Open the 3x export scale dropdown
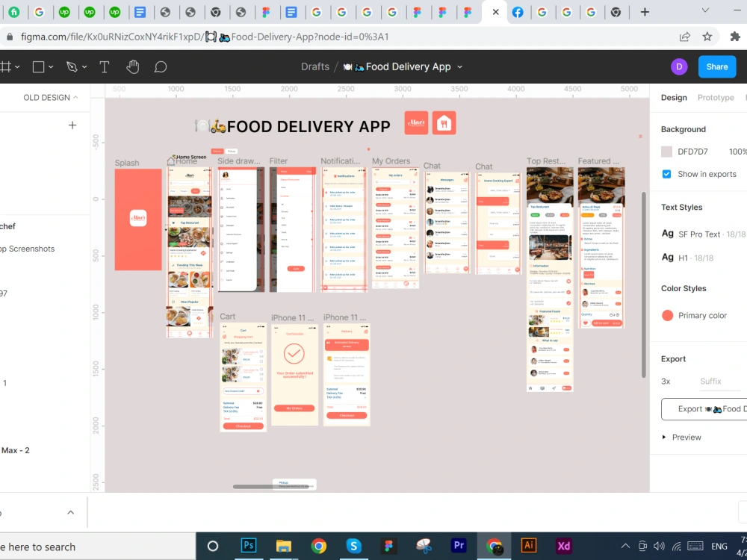The width and height of the screenshot is (747, 560). 666,381
